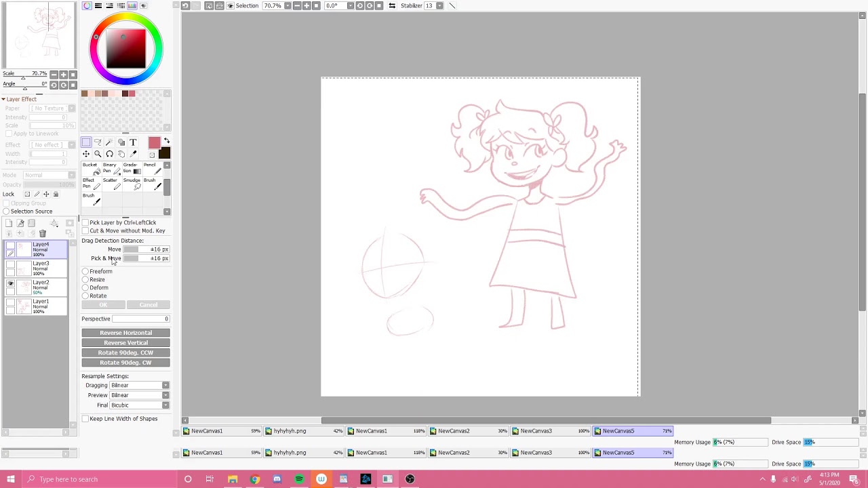This screenshot has width=868, height=488.
Task: Choose the Scatter brush
Action: click(112, 184)
